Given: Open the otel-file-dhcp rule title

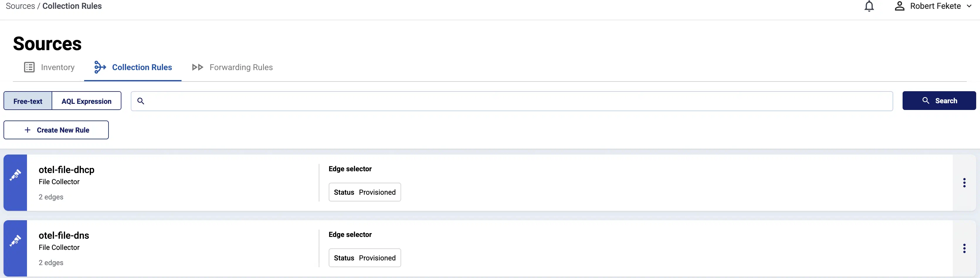Looking at the screenshot, I should pos(67,169).
